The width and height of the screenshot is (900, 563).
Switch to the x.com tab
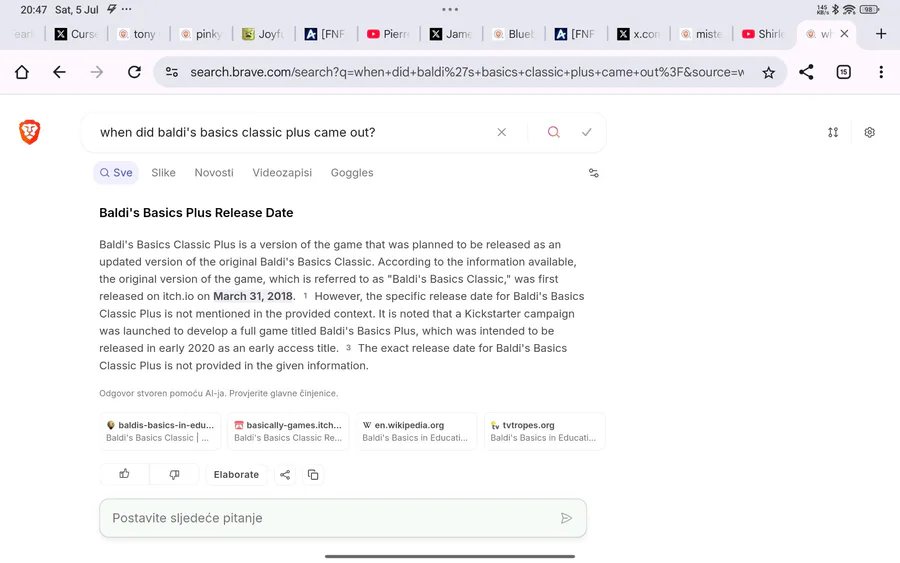pyautogui.click(x=638, y=34)
